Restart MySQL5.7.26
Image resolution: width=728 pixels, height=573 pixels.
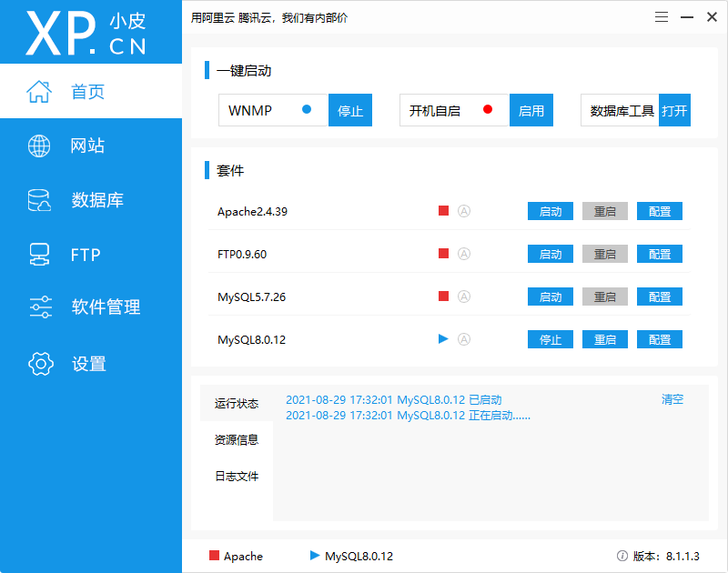pyautogui.click(x=605, y=297)
